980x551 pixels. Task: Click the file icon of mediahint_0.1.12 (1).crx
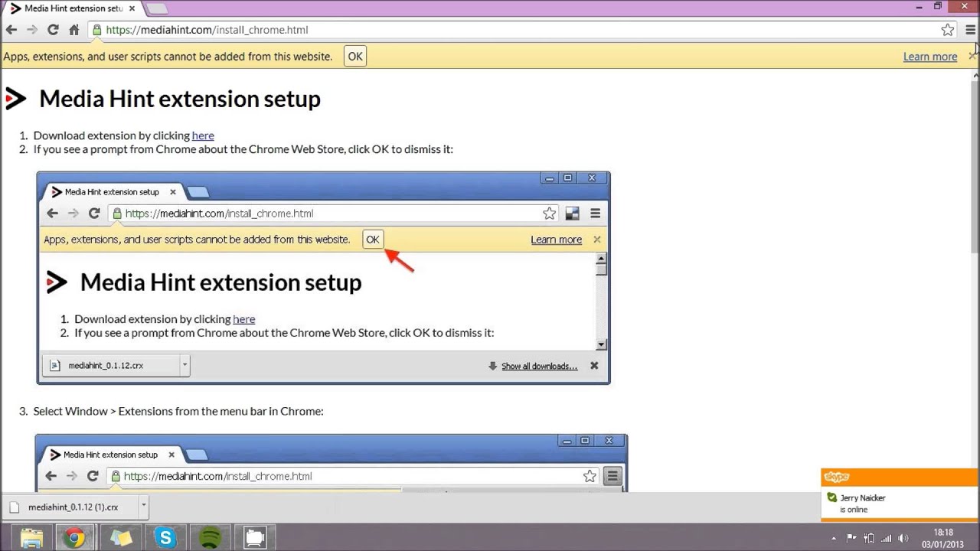click(14, 507)
